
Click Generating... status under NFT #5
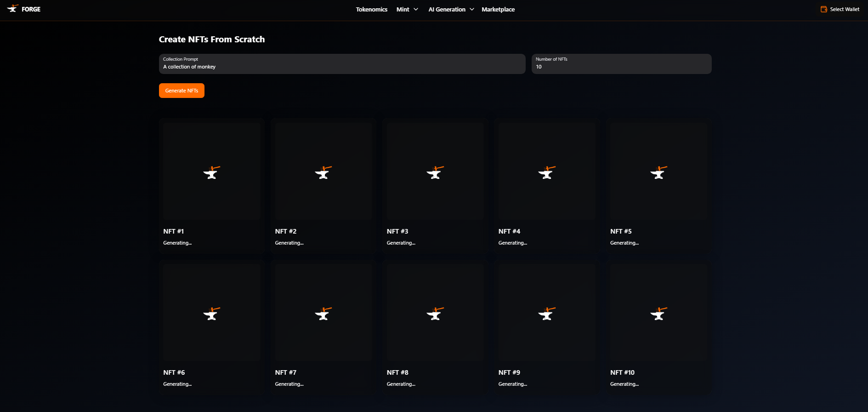point(624,243)
